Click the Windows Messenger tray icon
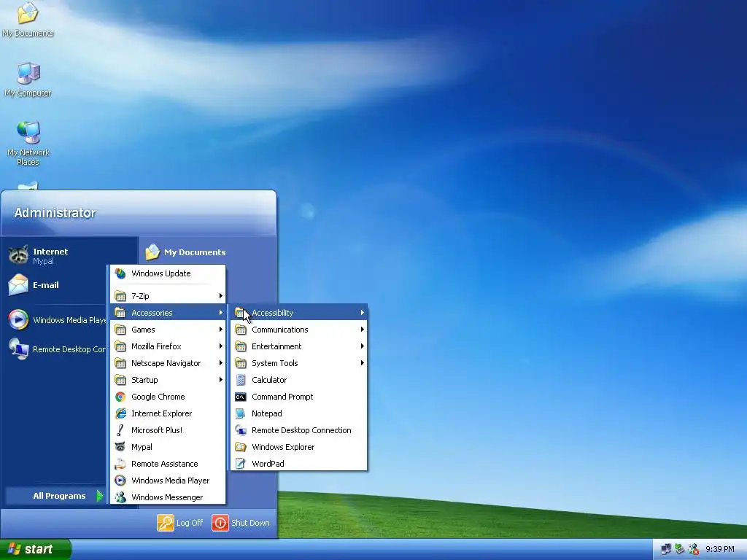This screenshot has width=747, height=560. [694, 550]
